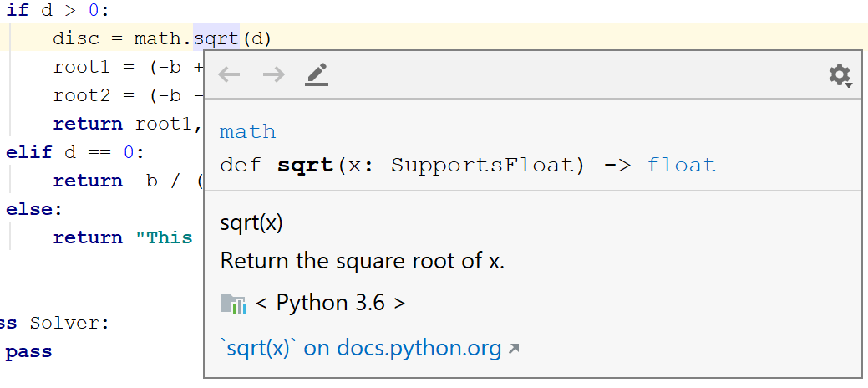Click the Python 3.6 library icon
Image resolution: width=868 pixels, height=388 pixels.
coord(234,303)
